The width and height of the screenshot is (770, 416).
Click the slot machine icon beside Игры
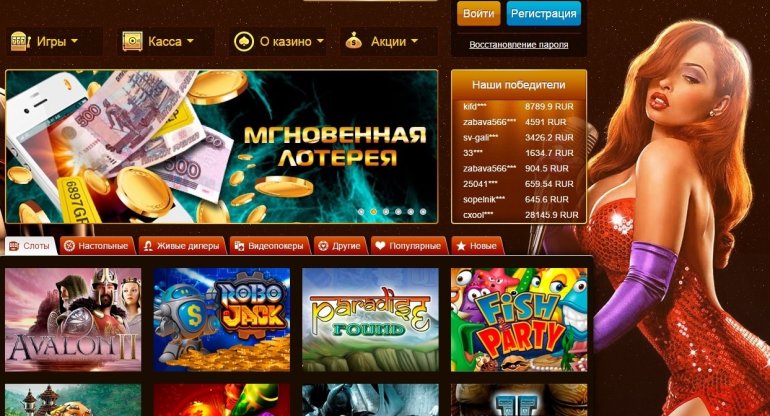tap(20, 41)
